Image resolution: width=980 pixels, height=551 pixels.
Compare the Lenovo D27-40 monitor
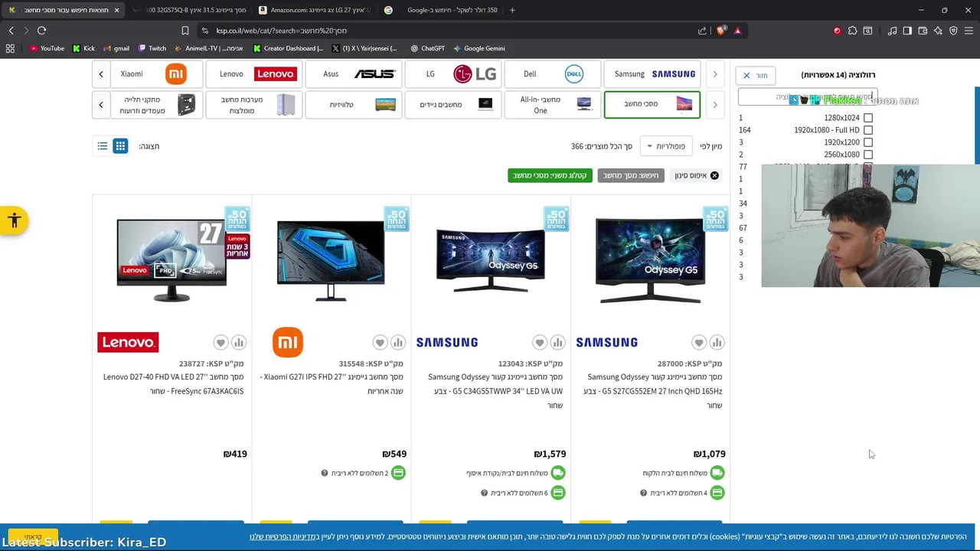coord(238,343)
